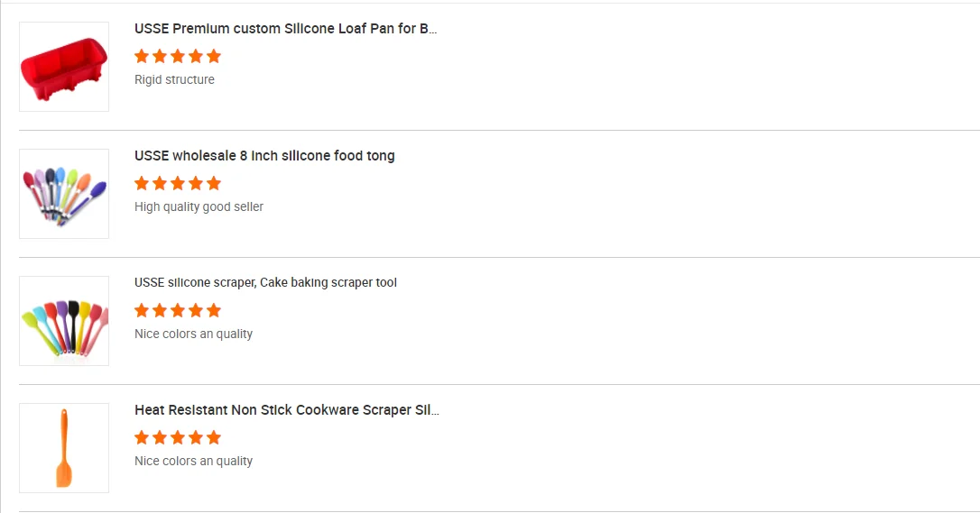This screenshot has height=513, width=980.
Task: Click the first star of Heat Resistant Scraper rating
Action: click(x=142, y=437)
